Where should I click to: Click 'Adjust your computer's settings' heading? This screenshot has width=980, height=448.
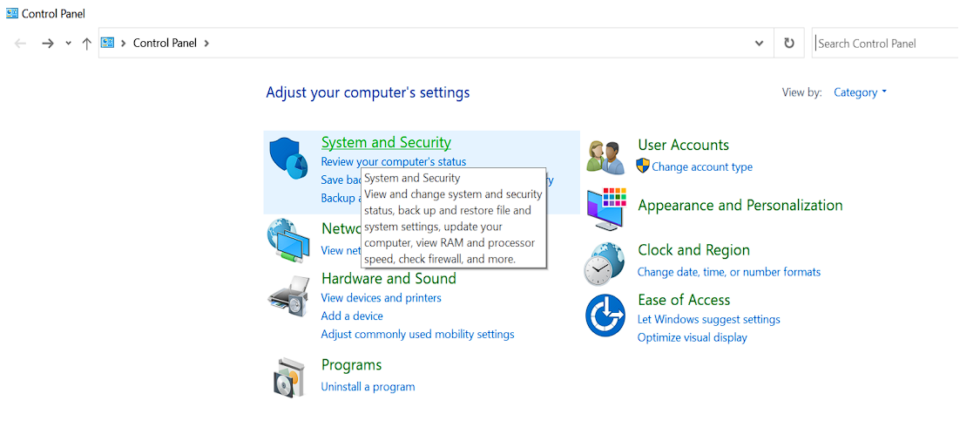[x=368, y=93]
